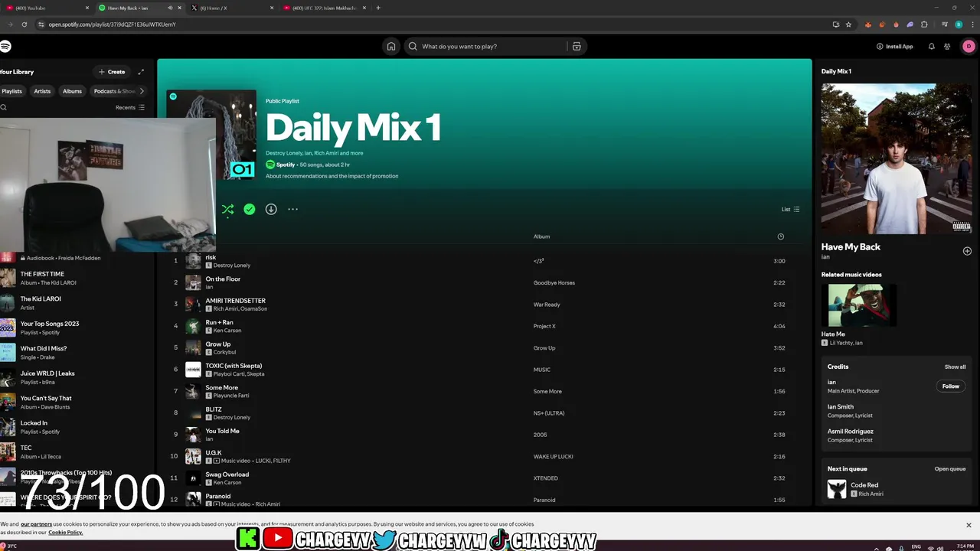The width and height of the screenshot is (980, 551).
Task: Open the Project X album link
Action: click(x=544, y=326)
